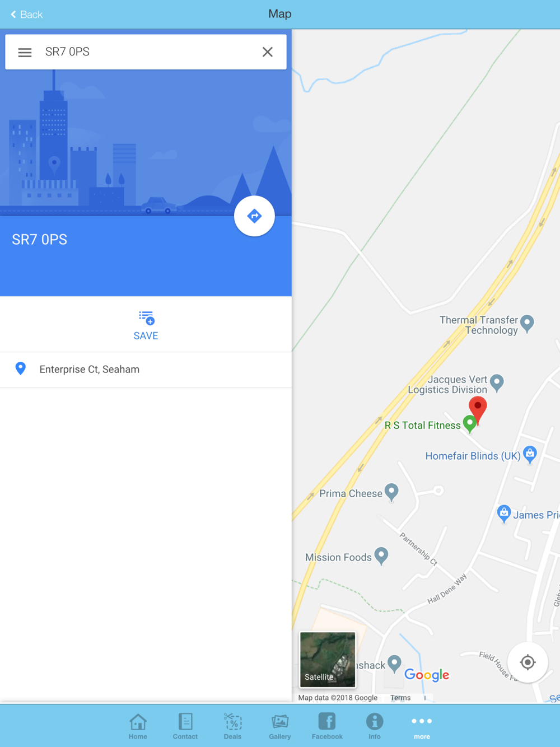Go back using the Back chevron
Screen dimensions: 560x747
26,15
